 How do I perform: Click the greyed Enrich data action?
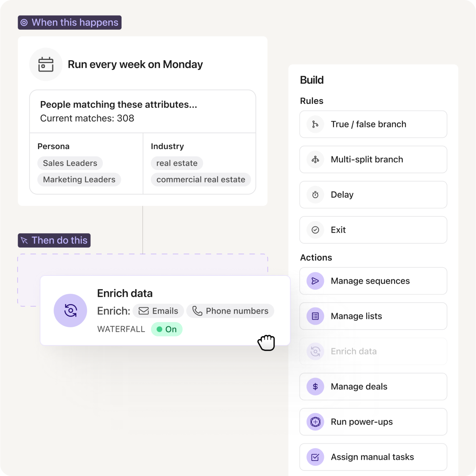click(x=373, y=351)
